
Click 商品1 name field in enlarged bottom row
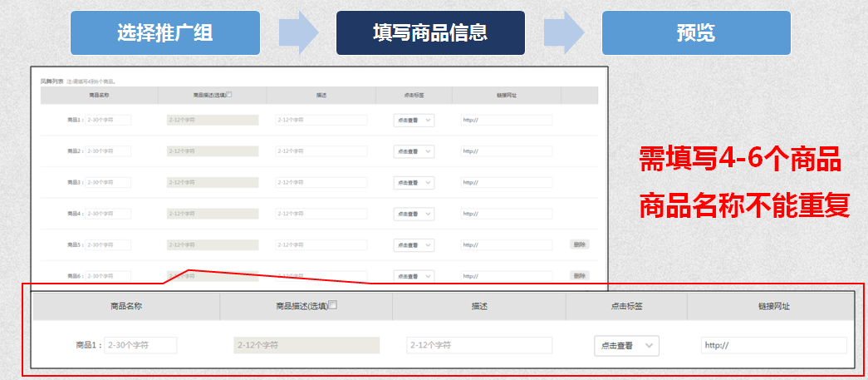140,345
